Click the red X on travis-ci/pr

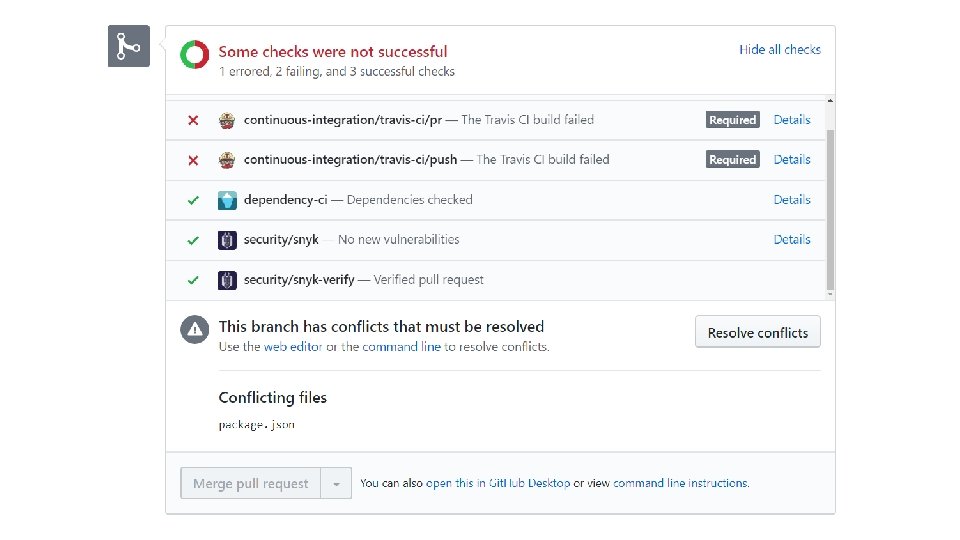(193, 120)
